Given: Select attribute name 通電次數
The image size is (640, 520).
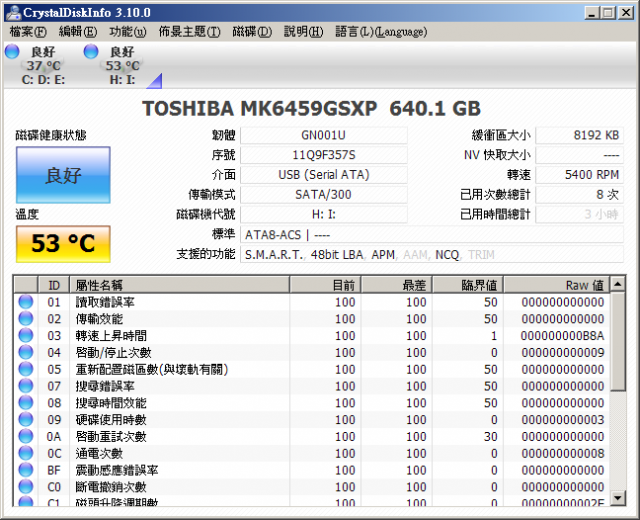Looking at the screenshot, I should (99, 453).
